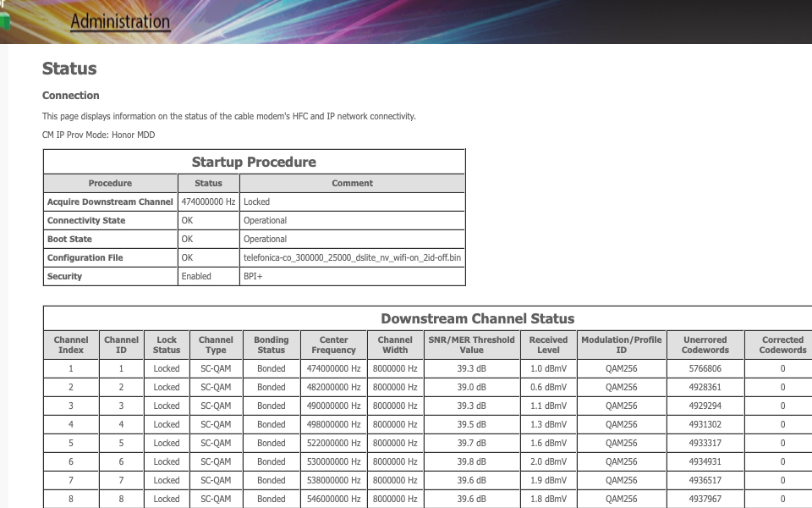Select unerrored codewords value '4936517'
Image resolution: width=812 pixels, height=508 pixels.
click(x=705, y=481)
